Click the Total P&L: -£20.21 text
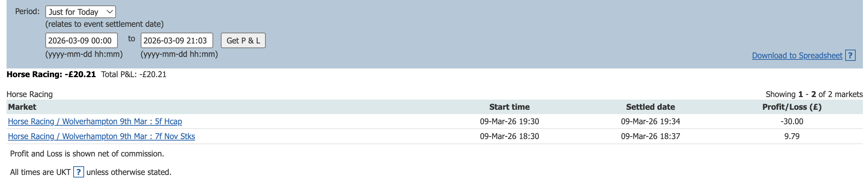Viewport: 868px width, 184px height. tap(133, 74)
